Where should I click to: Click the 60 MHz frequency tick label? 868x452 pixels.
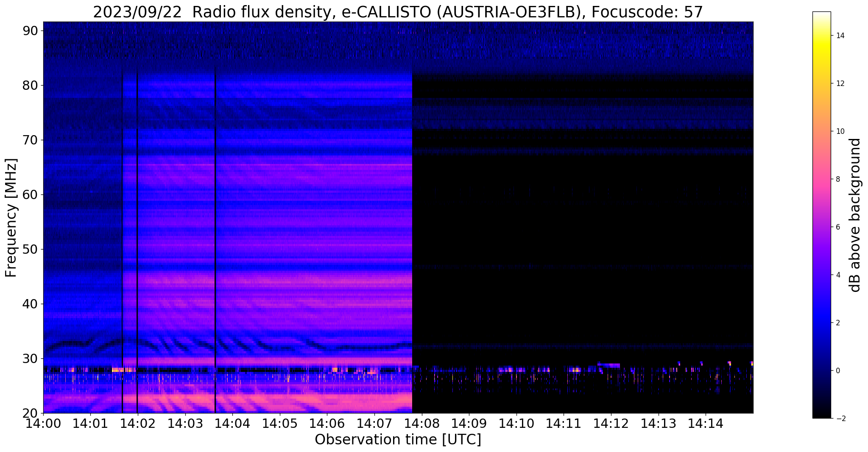[x=30, y=194]
